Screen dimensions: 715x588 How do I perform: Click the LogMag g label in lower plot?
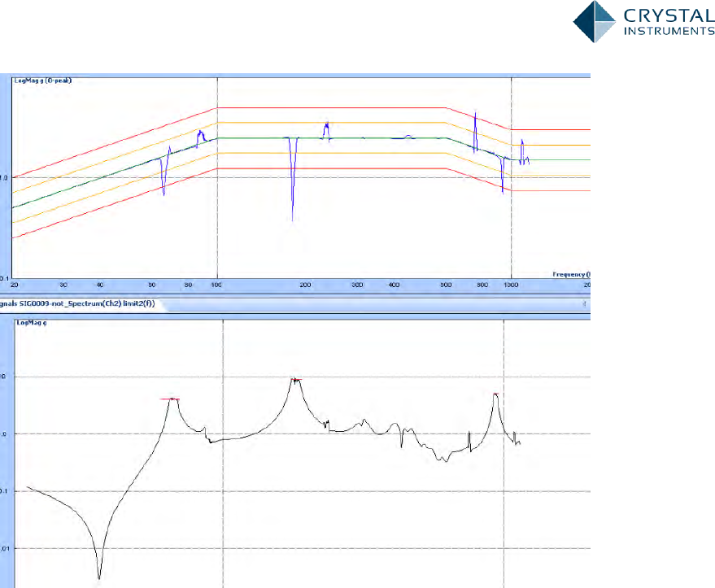(32, 323)
